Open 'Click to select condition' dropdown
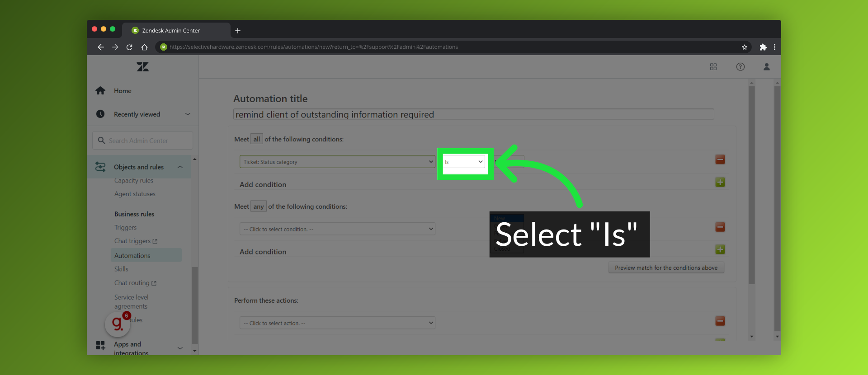The image size is (868, 375). 337,229
